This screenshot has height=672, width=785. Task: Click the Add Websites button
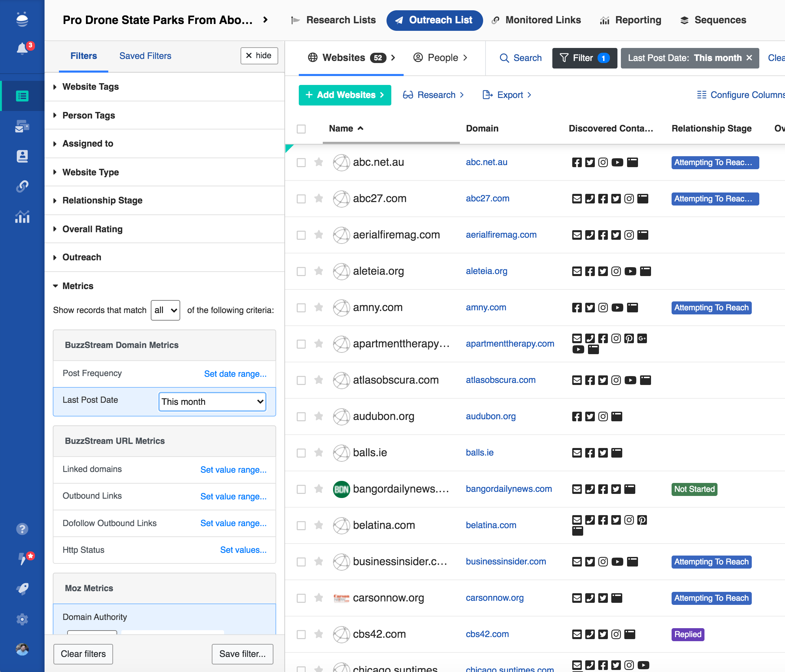pyautogui.click(x=345, y=95)
